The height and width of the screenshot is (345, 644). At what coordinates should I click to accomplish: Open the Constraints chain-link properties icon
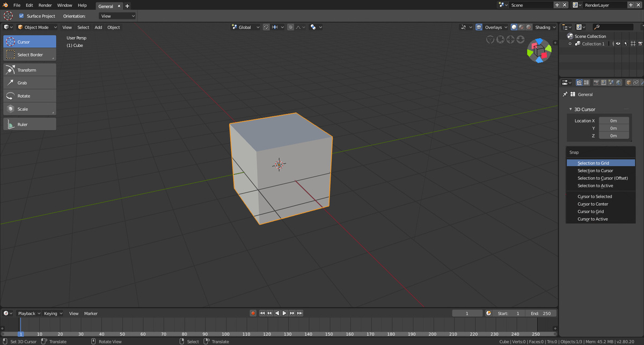click(x=636, y=82)
